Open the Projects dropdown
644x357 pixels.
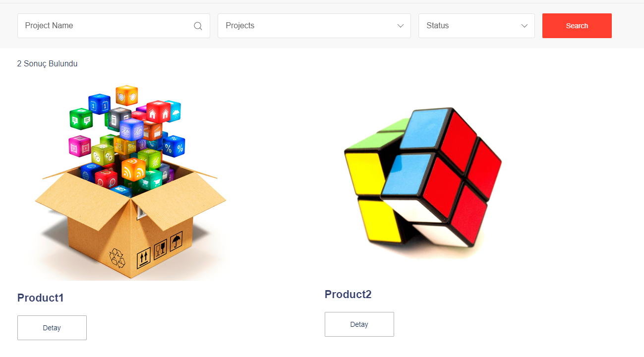click(x=314, y=26)
